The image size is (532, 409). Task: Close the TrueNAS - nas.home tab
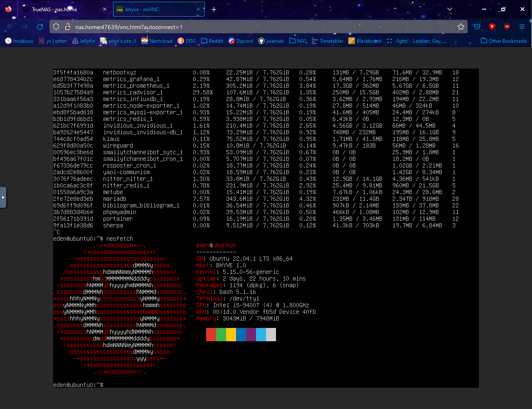[105, 9]
